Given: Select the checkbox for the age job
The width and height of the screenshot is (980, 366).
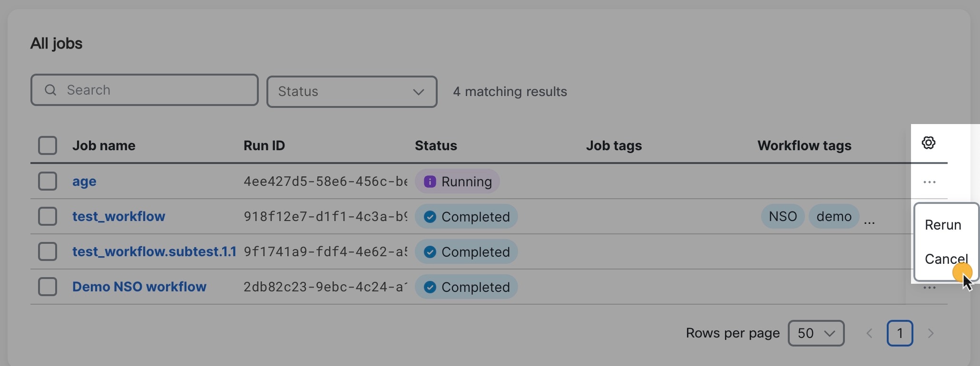Looking at the screenshot, I should pyautogui.click(x=47, y=181).
